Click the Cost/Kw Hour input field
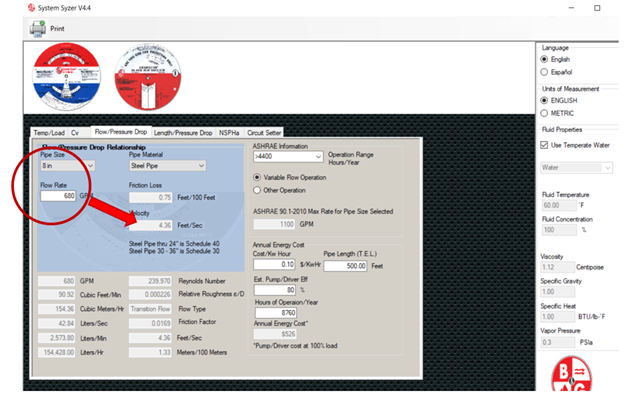The image size is (624, 393). [x=274, y=265]
